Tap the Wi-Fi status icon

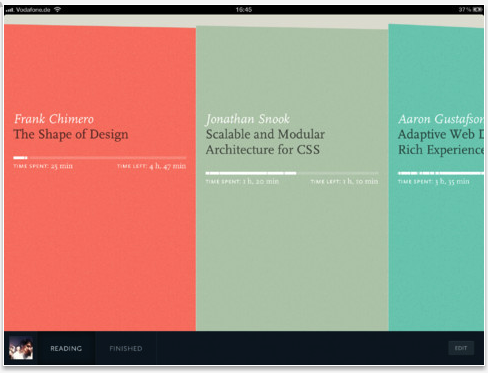(x=57, y=9)
